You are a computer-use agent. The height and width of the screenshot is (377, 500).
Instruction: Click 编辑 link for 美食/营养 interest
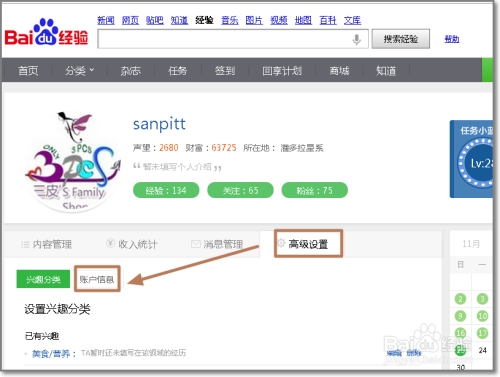[394, 353]
